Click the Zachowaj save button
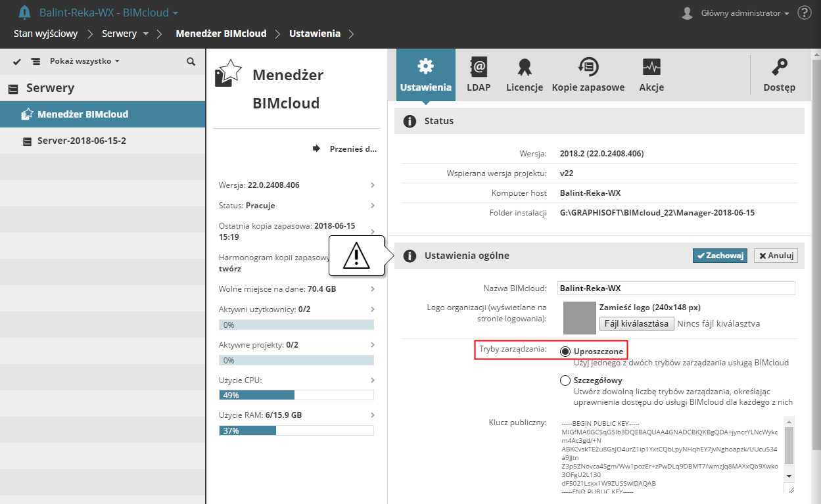 (720, 256)
